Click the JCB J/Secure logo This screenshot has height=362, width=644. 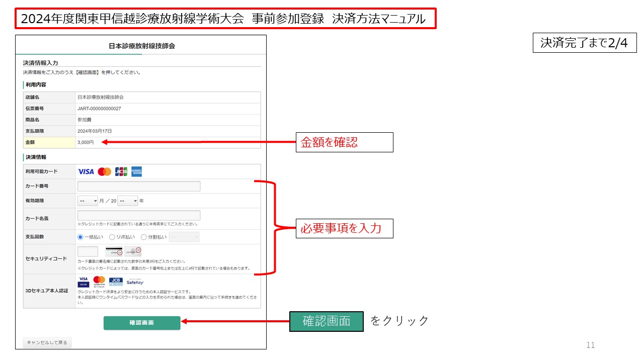(116, 282)
